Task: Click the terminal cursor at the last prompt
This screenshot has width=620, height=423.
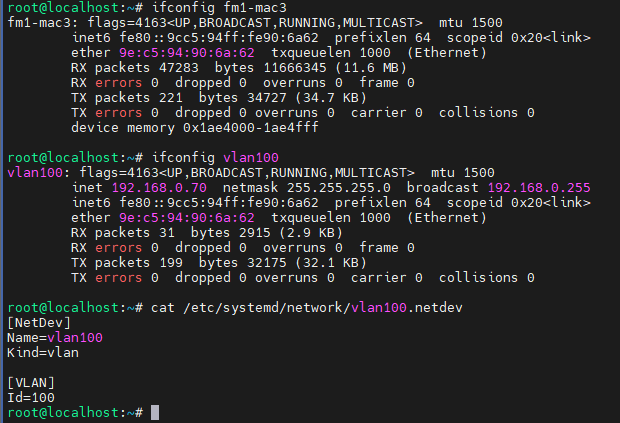Action: [x=154, y=413]
